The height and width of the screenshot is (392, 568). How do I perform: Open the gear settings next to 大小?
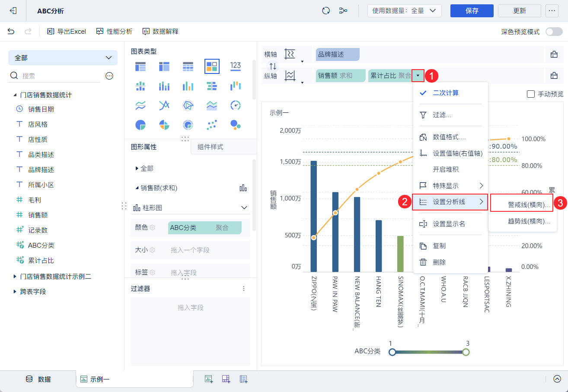(x=152, y=250)
